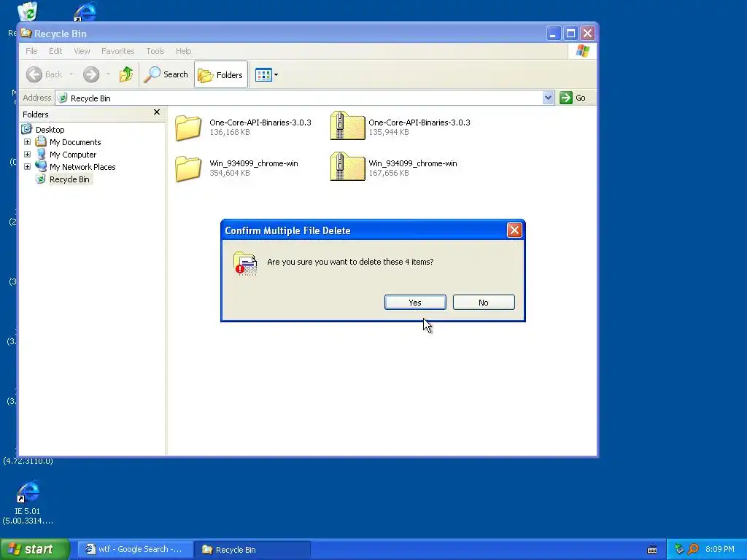The image size is (747, 560).
Task: Open the Forward history dropdown arrow
Action: [108, 74]
